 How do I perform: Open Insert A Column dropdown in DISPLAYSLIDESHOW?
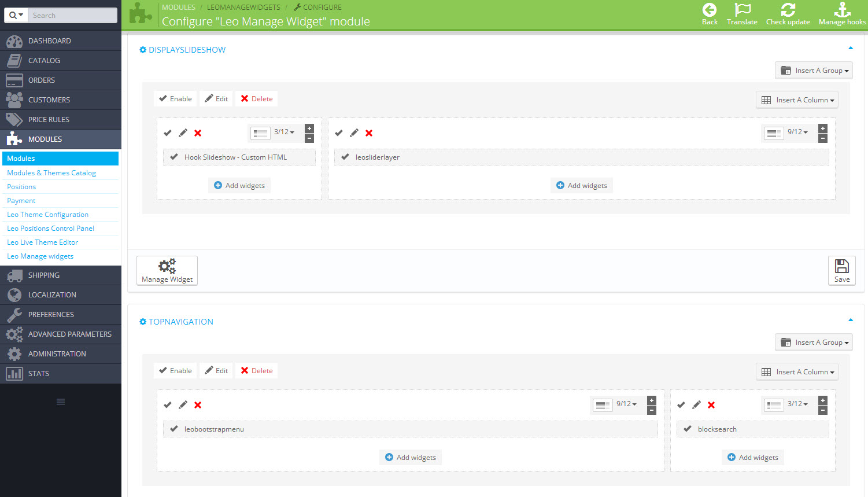tap(797, 100)
